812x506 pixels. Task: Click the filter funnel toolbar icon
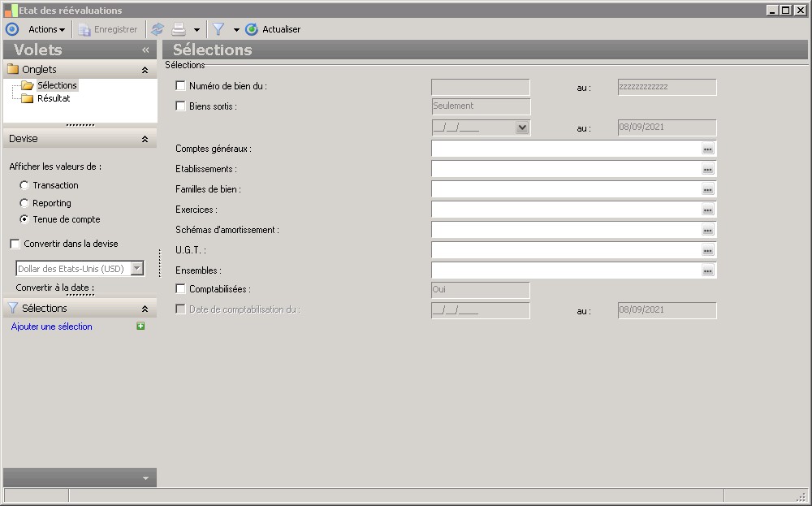point(218,29)
